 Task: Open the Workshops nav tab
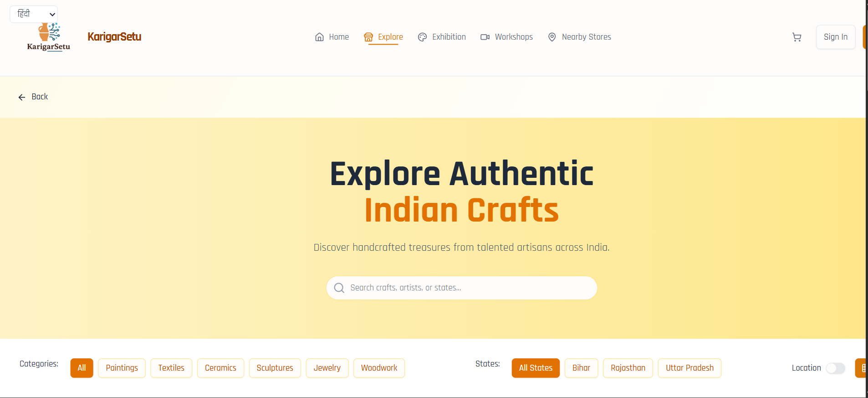pos(506,37)
